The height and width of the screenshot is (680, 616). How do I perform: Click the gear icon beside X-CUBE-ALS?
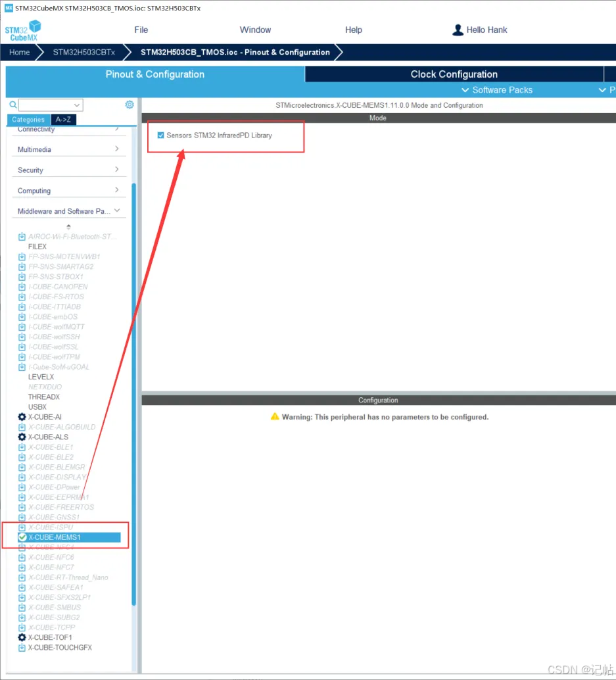click(22, 437)
